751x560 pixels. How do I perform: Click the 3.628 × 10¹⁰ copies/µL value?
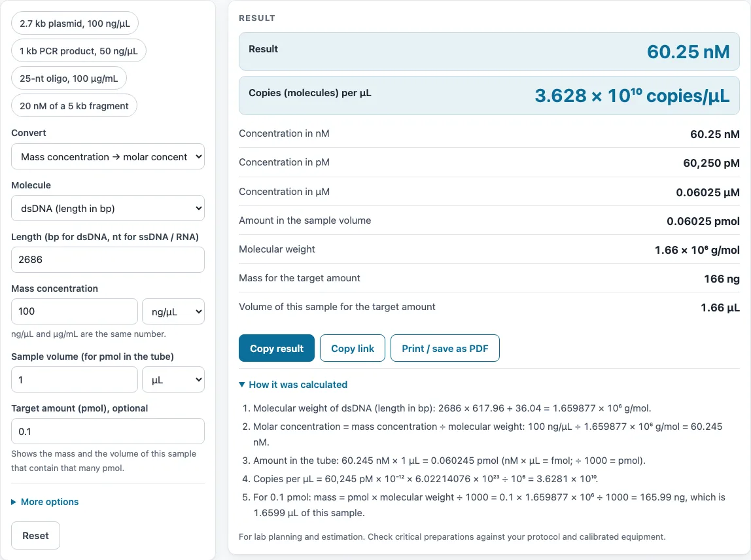(632, 96)
